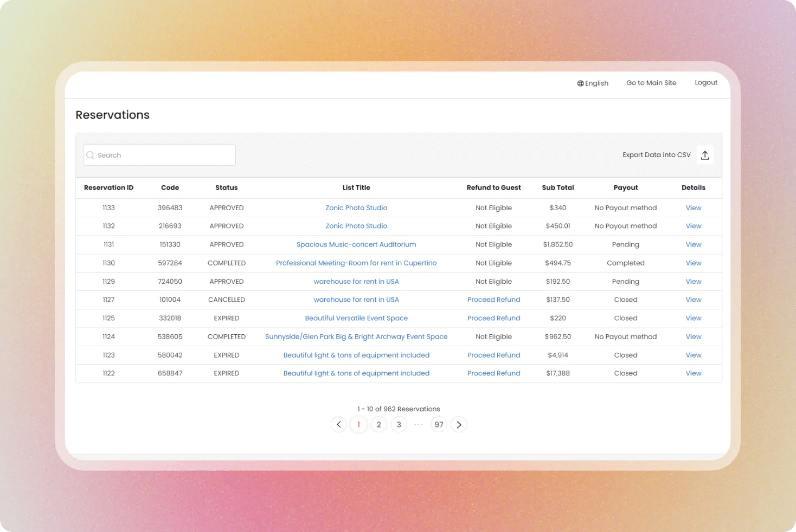The height and width of the screenshot is (532, 796).
Task: Click the Status column header
Action: pyautogui.click(x=227, y=188)
